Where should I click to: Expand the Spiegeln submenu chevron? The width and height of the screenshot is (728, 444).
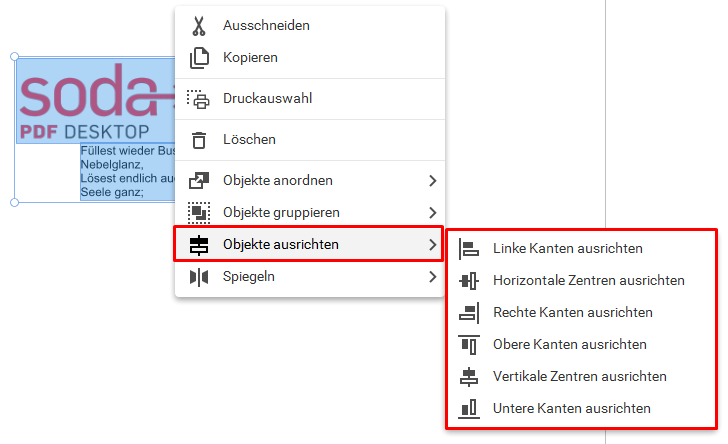(432, 277)
